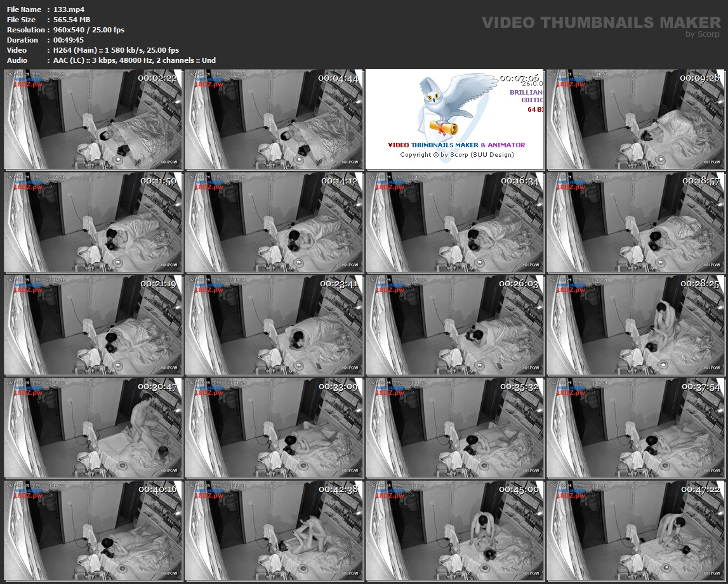Select the thumbnail stamped 00:11:50
The image size is (728, 584).
[93, 222]
